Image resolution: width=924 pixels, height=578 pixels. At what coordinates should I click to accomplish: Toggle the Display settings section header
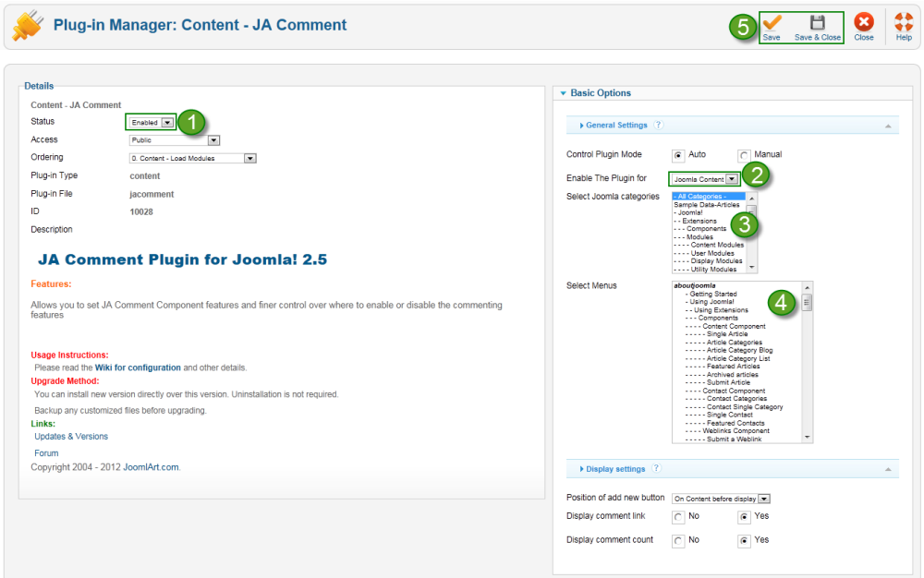click(x=733, y=468)
